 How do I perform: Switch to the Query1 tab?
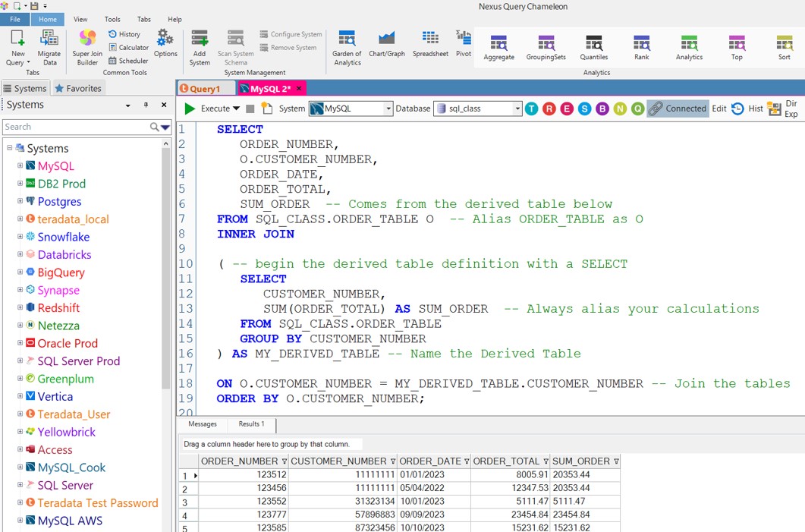coord(205,89)
